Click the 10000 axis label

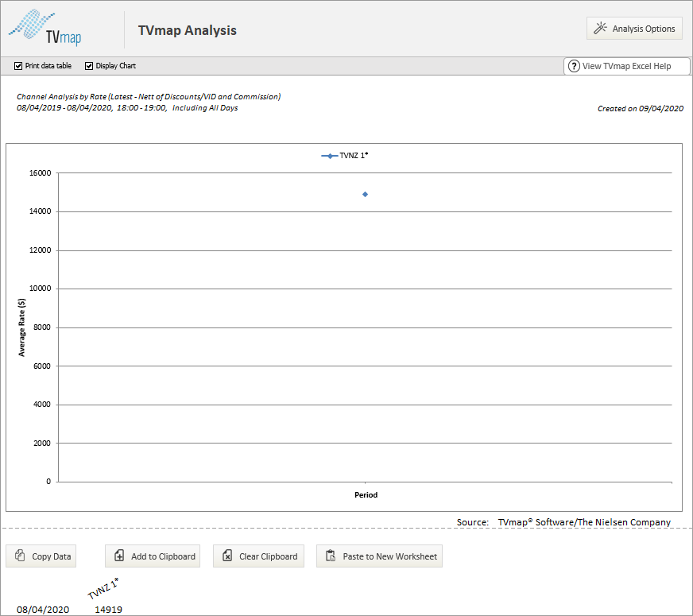click(41, 289)
